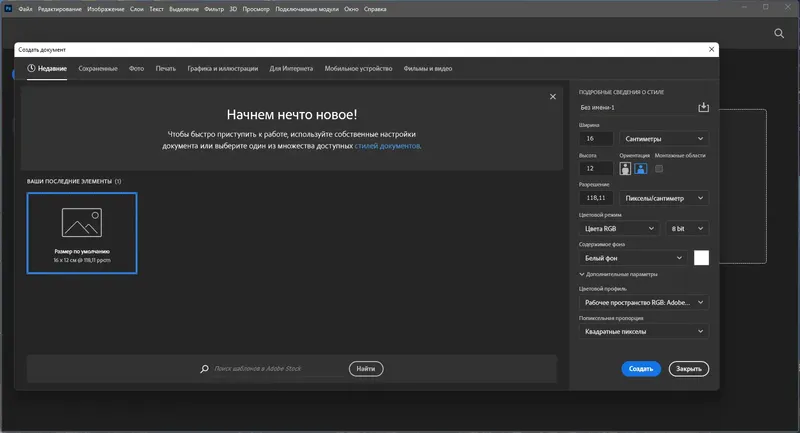This screenshot has width=800, height=433.
Task: Click the save preset icon next to Без имени-1
Action: coord(703,107)
